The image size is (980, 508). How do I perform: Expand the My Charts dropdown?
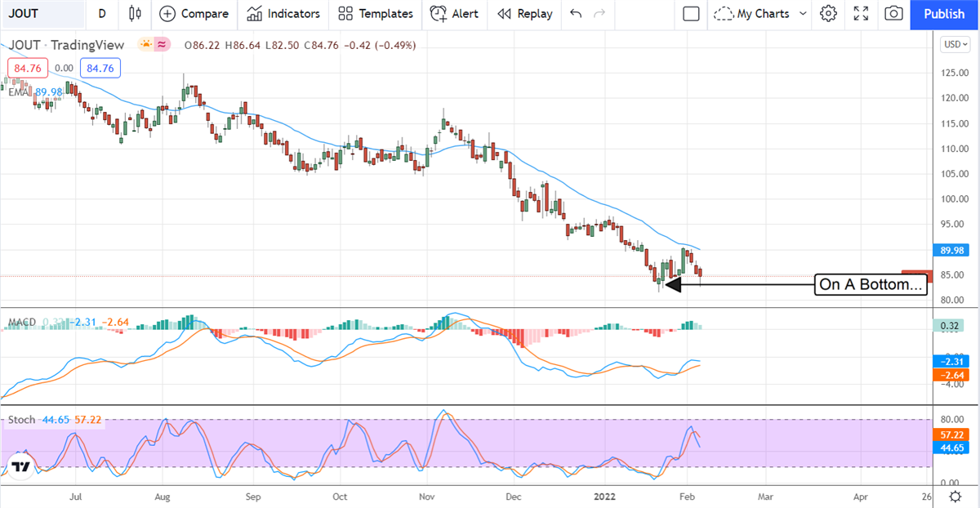(x=760, y=14)
